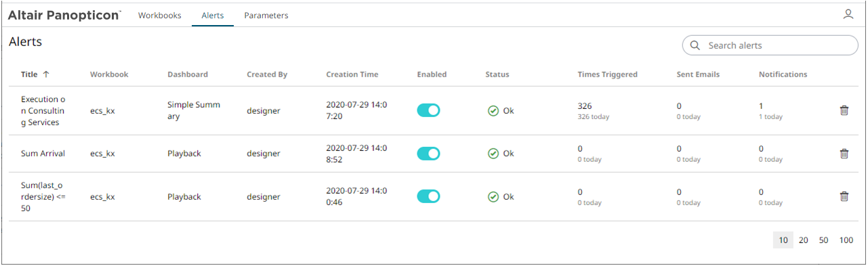This screenshot has height=266, width=868.
Task: Disable the Execution on Consulting Services alert
Action: [428, 110]
